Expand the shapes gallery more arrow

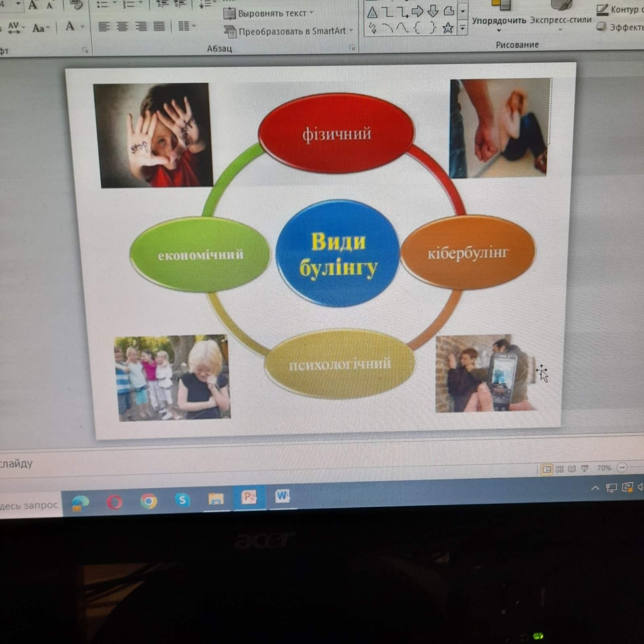[463, 28]
